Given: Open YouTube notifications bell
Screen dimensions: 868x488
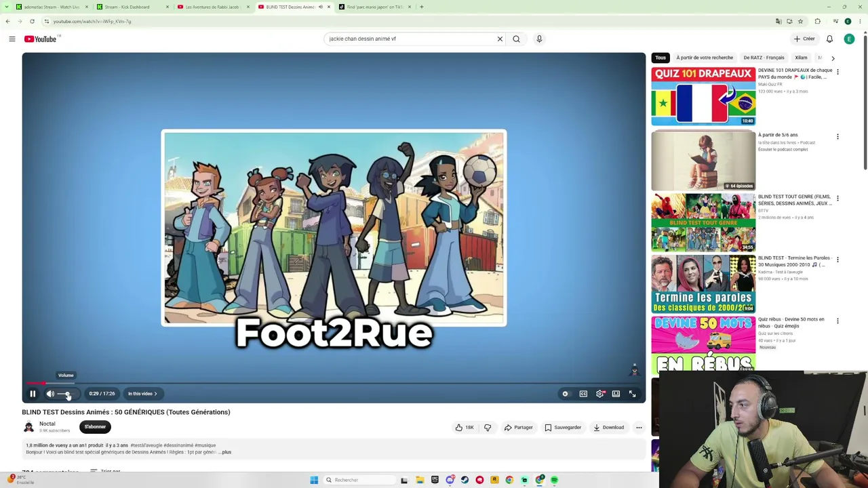Looking at the screenshot, I should (829, 39).
